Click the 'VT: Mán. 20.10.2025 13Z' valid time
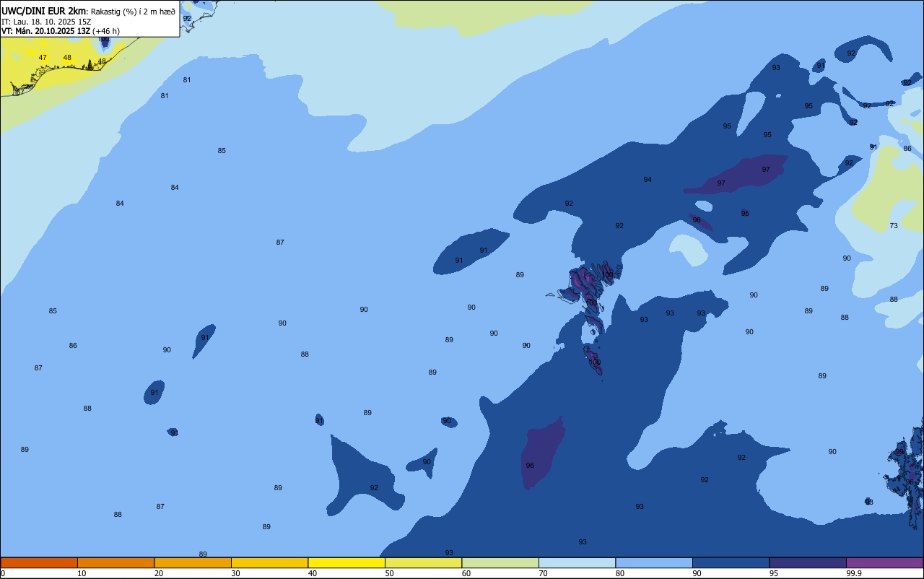This screenshot has height=579, width=924. (45, 31)
